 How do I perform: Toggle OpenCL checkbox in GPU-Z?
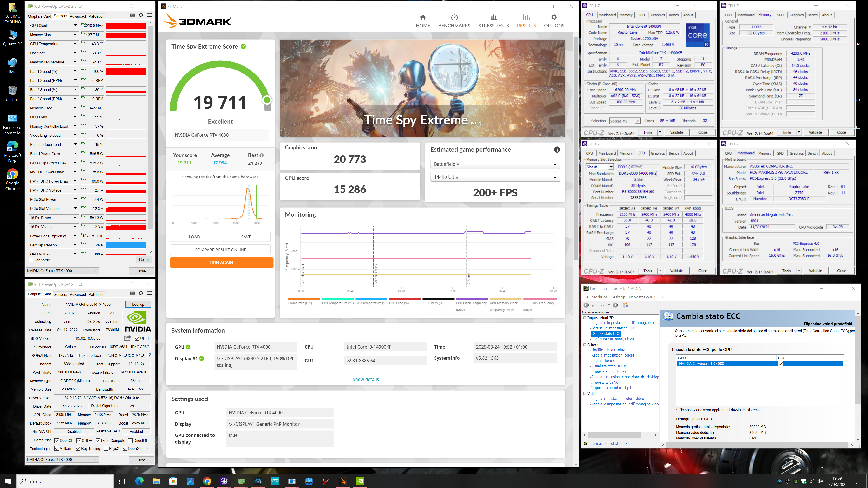click(57, 441)
